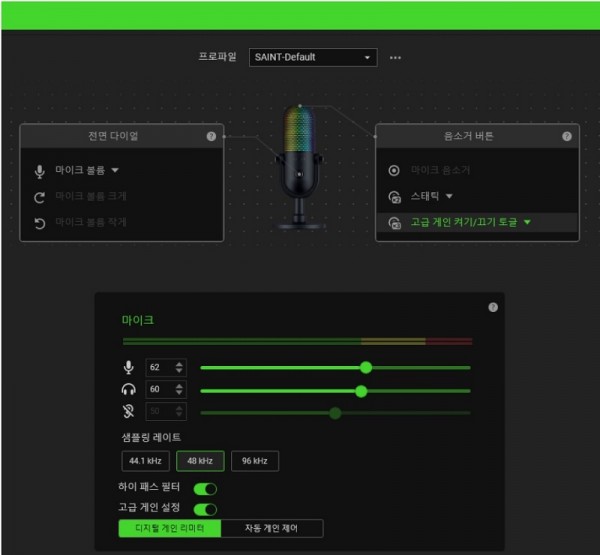The height and width of the screenshot is (555, 600).
Task: Open the SAINT-Default profile dropdown
Action: click(312, 58)
